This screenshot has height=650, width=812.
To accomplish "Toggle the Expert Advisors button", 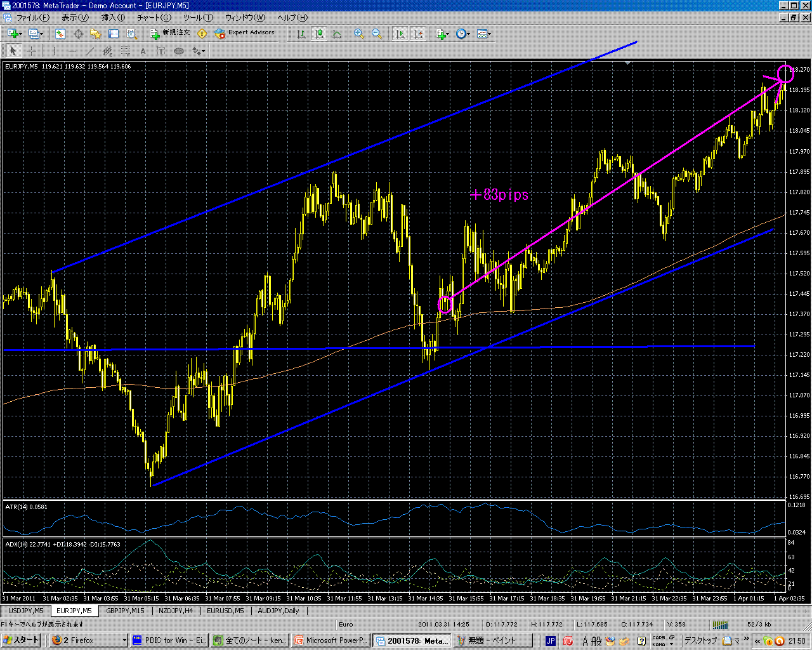I will tap(245, 33).
